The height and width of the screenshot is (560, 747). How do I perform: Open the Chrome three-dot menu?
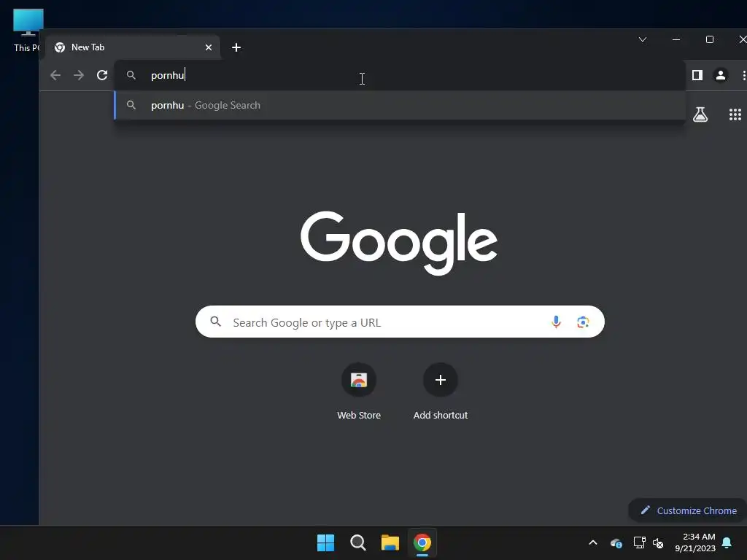pyautogui.click(x=743, y=75)
